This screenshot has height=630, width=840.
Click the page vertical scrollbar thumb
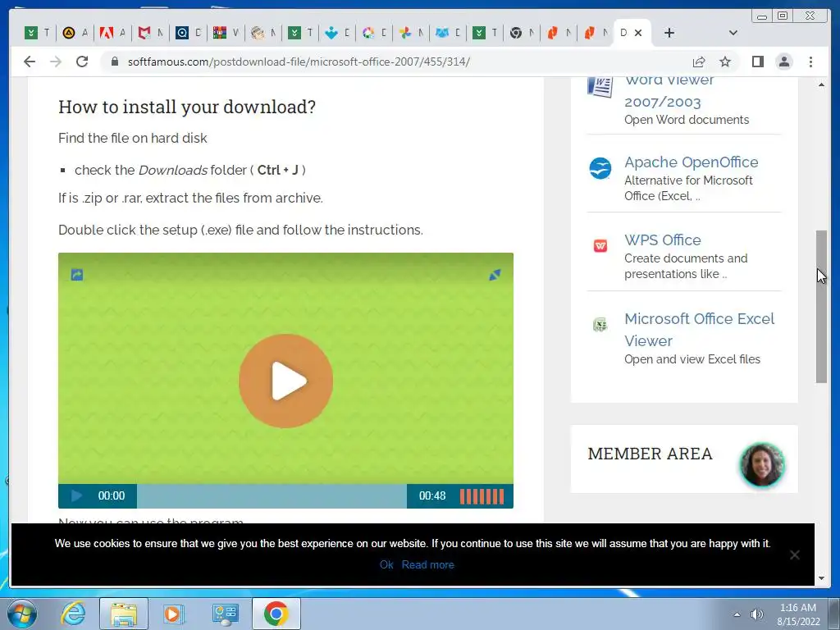[x=821, y=307]
